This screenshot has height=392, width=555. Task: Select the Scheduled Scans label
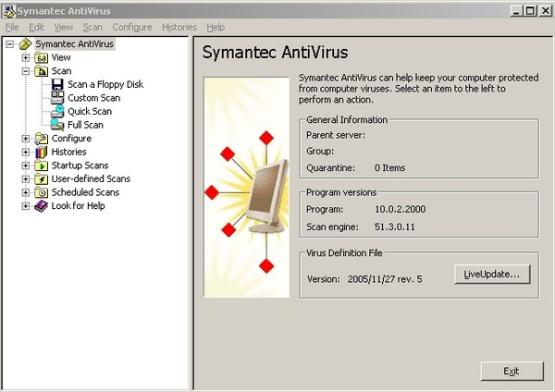tap(85, 192)
